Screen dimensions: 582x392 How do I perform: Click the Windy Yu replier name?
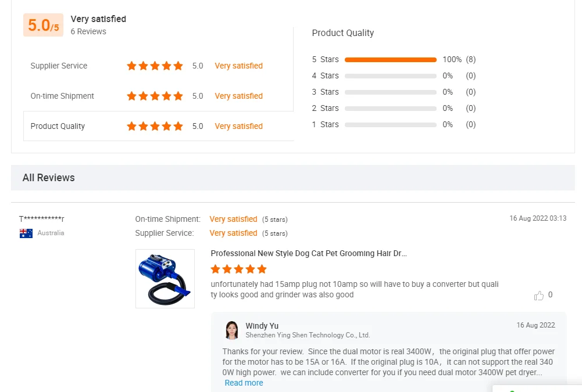point(262,326)
